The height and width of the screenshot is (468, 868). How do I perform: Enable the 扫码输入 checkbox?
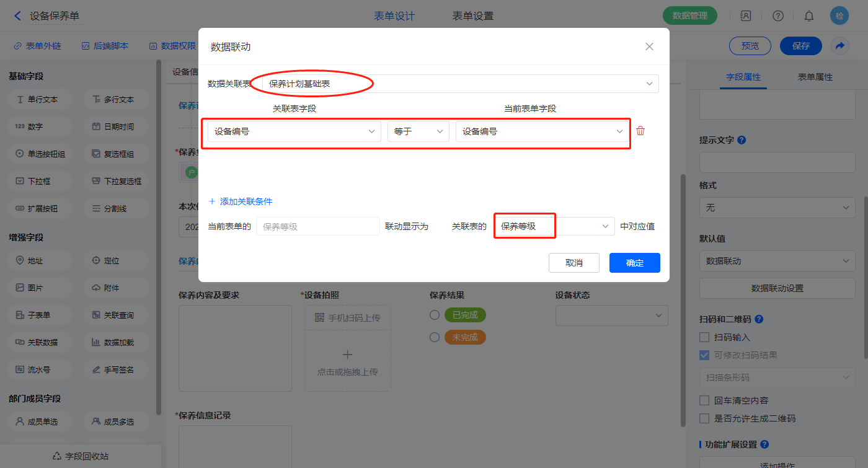(x=704, y=337)
